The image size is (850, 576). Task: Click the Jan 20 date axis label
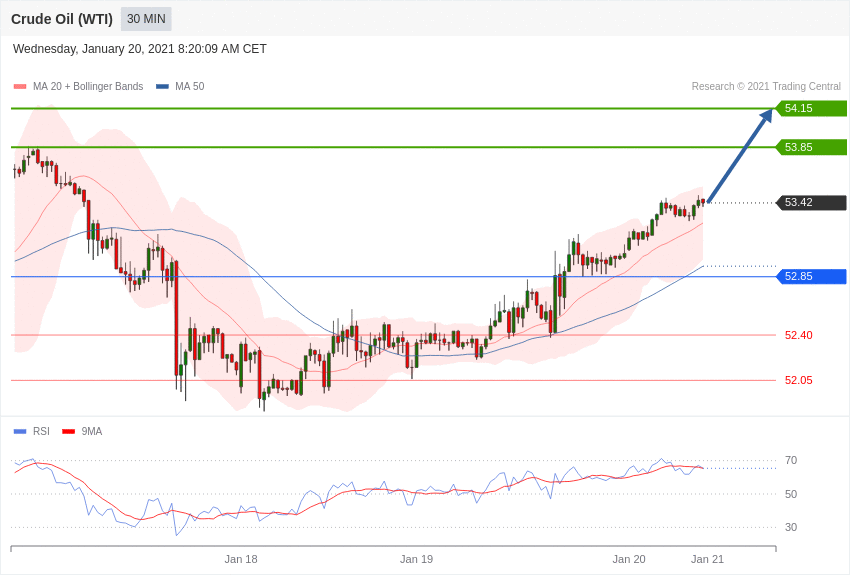point(629,559)
